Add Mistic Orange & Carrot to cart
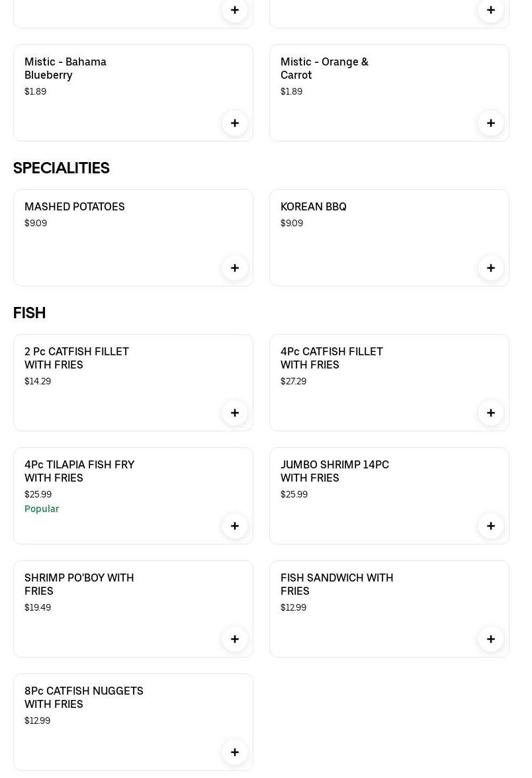532x778 pixels. click(491, 123)
